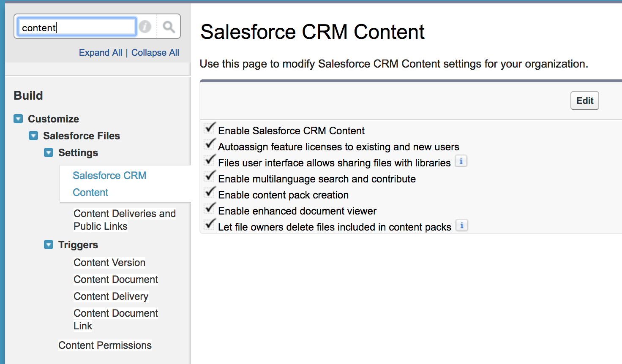The height and width of the screenshot is (364, 622).
Task: Open the Content Delivery trigger page
Action: click(x=111, y=296)
